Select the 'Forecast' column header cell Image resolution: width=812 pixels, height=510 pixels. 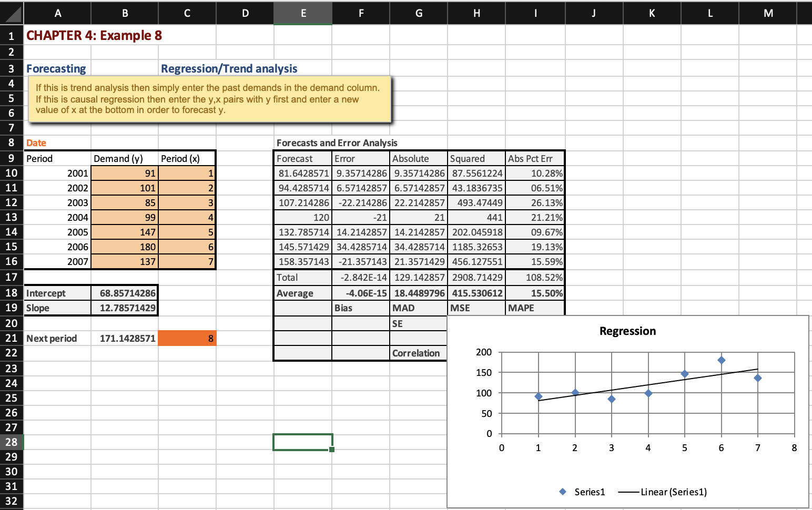coord(303,158)
